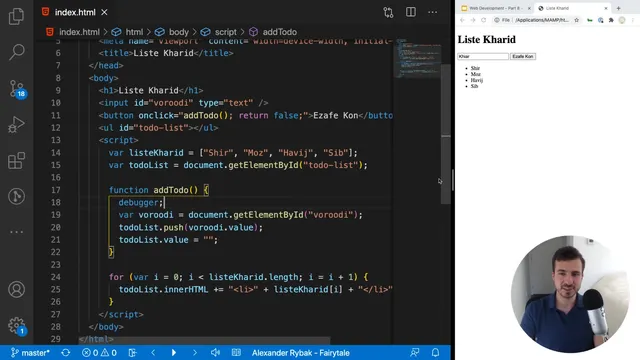Click Alexander Rybak - Fairytale status text
The image size is (640, 360).
[x=300, y=353]
